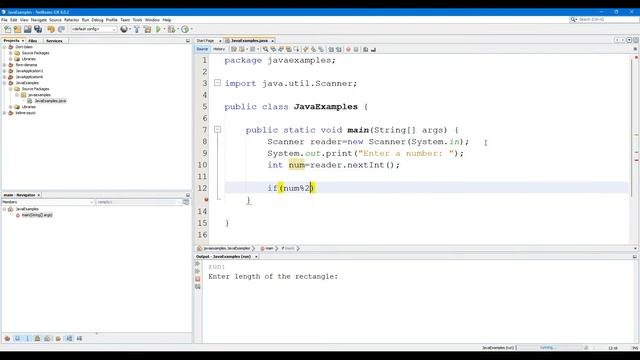This screenshot has height=360, width=640.
Task: Click the Stop Macro Recording icon
Action: coord(356,49)
